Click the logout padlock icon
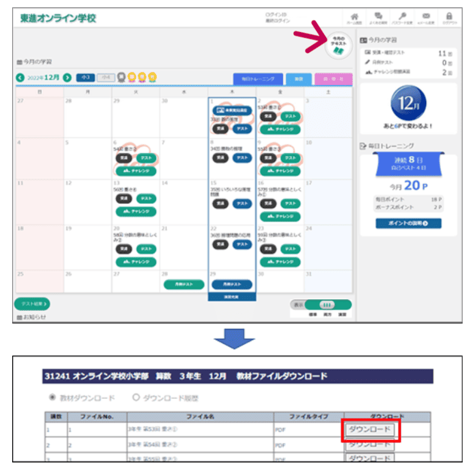The height and width of the screenshot is (474, 476). (x=449, y=16)
